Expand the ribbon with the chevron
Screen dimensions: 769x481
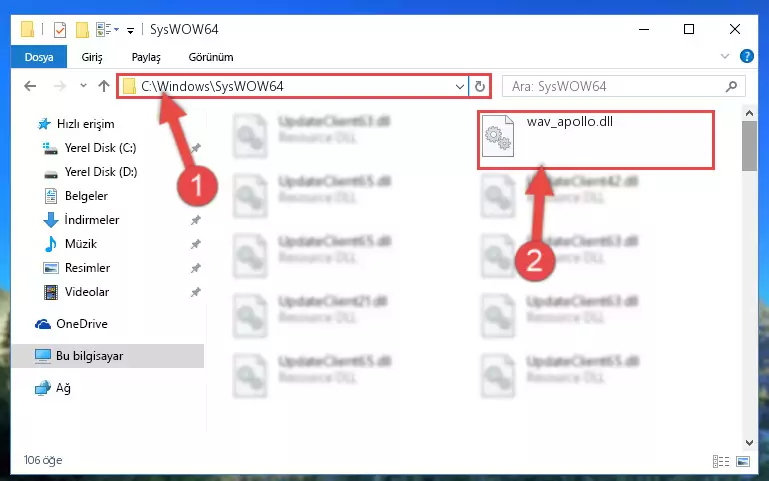pyautogui.click(x=725, y=56)
